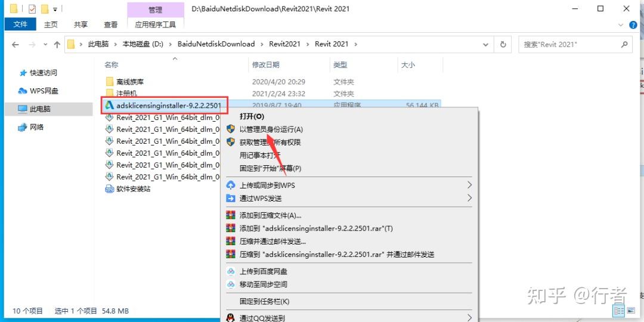Image resolution: width=644 pixels, height=322 pixels.
Task: Go forward with the right arrow button
Action: click(32, 44)
